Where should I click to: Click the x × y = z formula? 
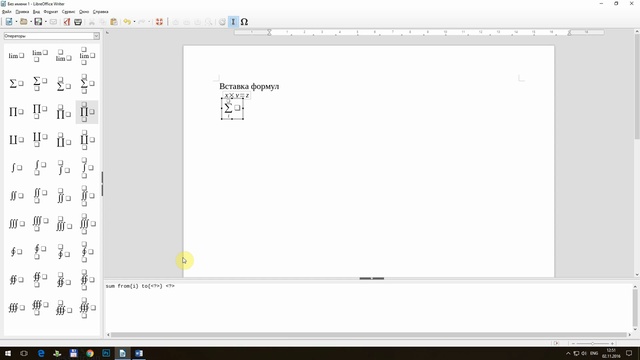pyautogui.click(x=237, y=95)
